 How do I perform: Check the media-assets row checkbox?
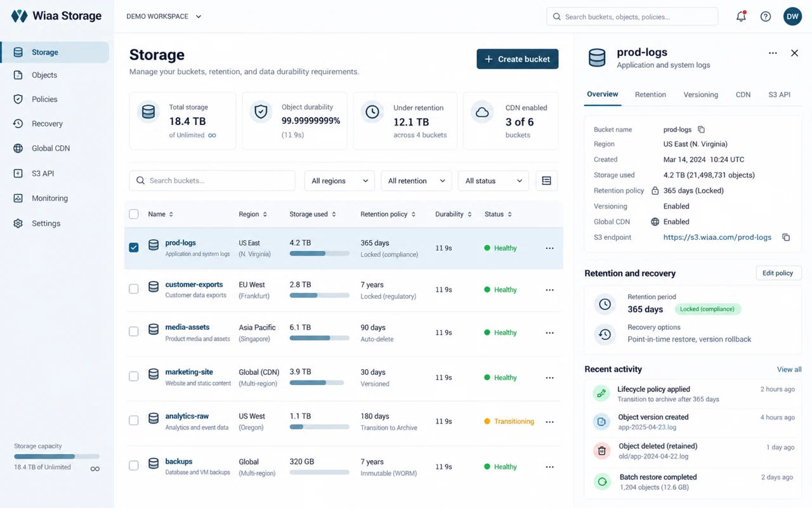(x=133, y=332)
